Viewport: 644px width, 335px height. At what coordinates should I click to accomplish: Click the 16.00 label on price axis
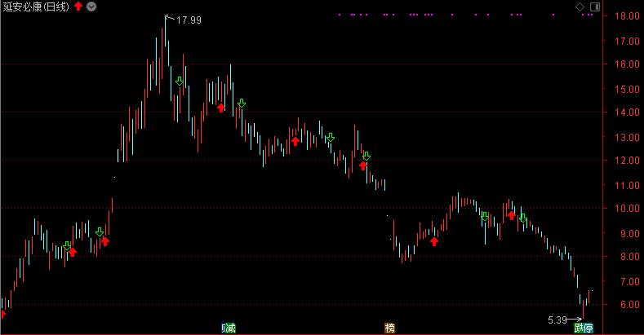click(x=626, y=64)
